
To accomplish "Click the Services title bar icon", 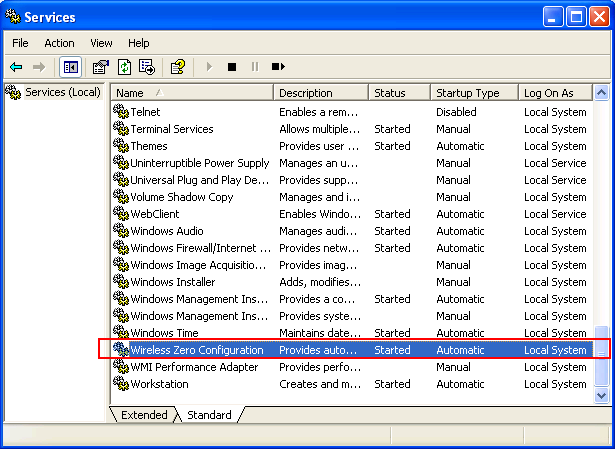I will tap(13, 17).
